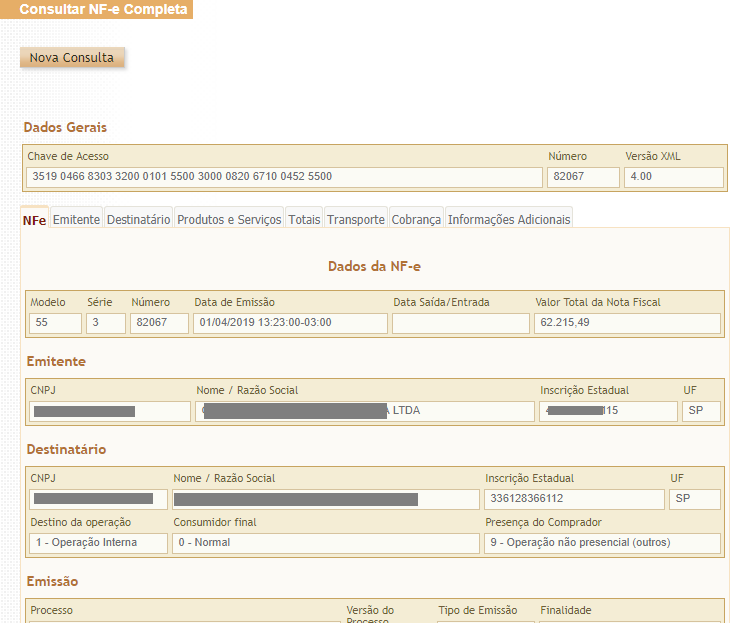Open the Destinatário tab
The height and width of the screenshot is (623, 736).
[138, 220]
